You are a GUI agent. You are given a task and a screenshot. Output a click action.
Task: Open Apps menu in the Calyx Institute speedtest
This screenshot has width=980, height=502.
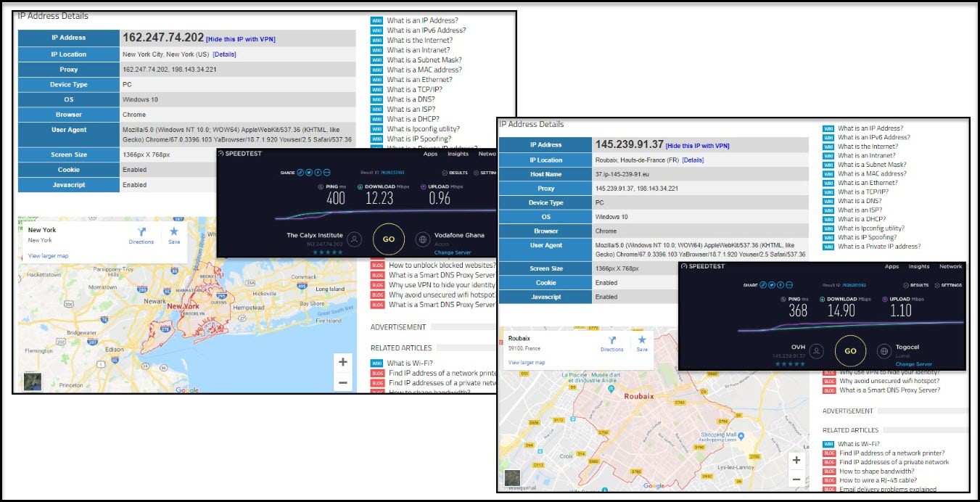point(430,154)
